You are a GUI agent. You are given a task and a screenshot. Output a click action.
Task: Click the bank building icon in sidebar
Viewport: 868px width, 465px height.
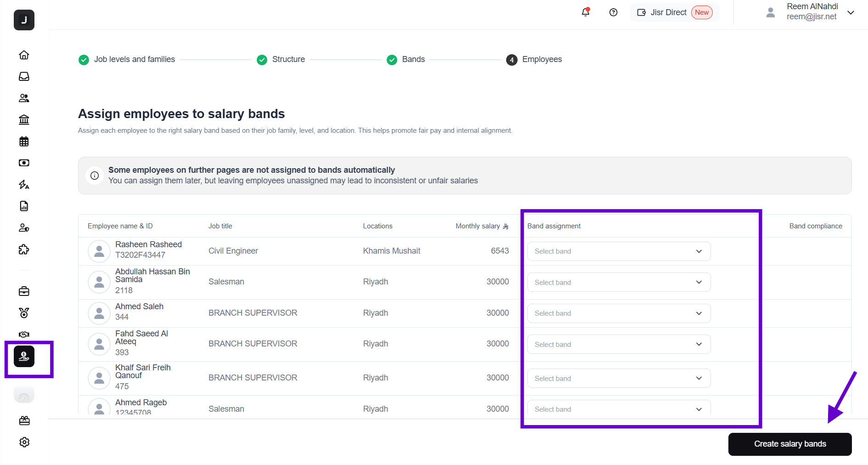coord(24,119)
